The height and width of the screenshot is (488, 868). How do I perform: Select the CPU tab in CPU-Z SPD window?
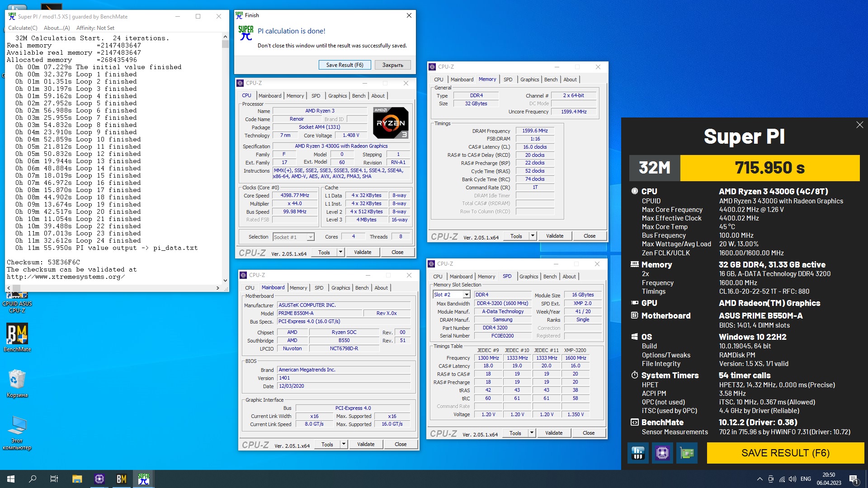coord(438,277)
